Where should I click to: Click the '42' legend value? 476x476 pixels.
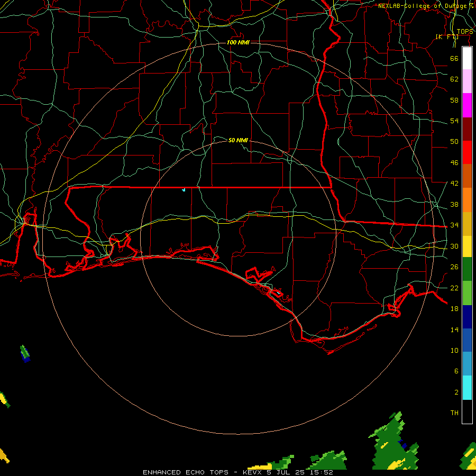click(454, 184)
